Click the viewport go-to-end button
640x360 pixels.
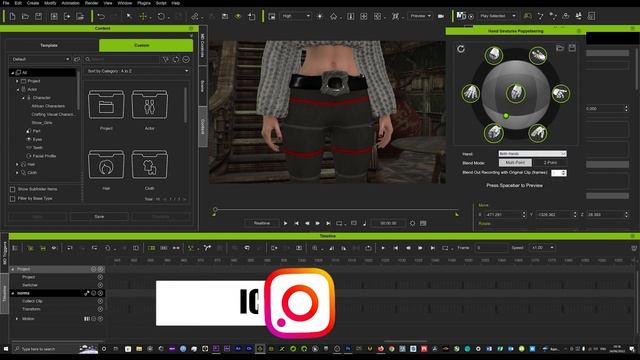click(328, 223)
